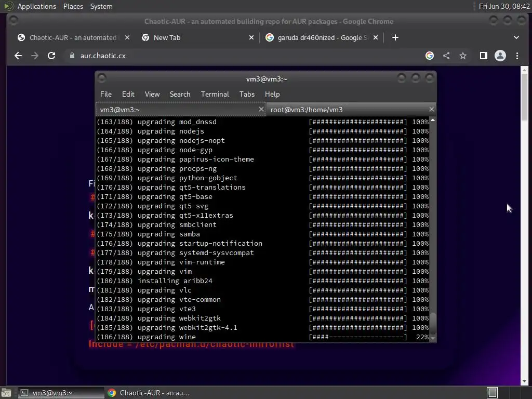Bookmark this page star

click(463, 56)
